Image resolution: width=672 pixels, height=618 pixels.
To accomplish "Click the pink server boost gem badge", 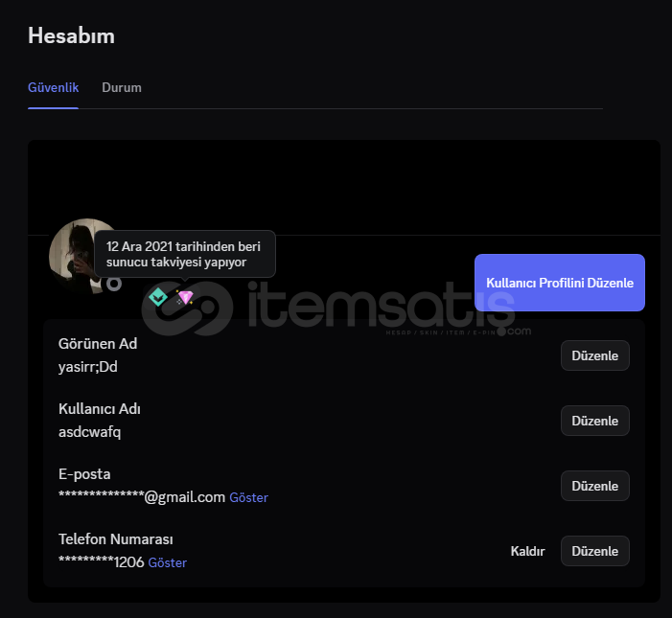I will tap(185, 297).
